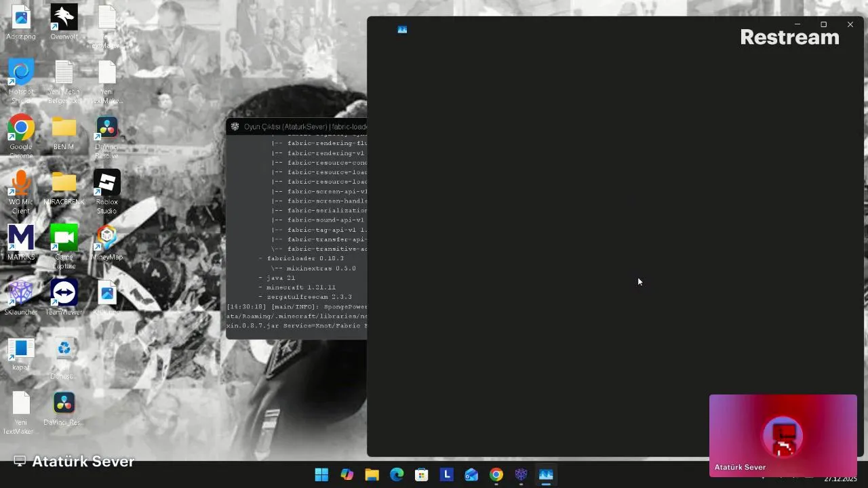This screenshot has height=488, width=868.
Task: Open the Adsız.png file on the desktop
Action: pos(21,22)
